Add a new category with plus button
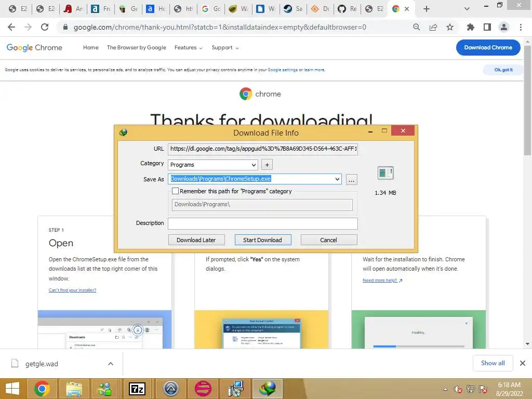Viewport: 532px width, 399px height. pos(267,165)
